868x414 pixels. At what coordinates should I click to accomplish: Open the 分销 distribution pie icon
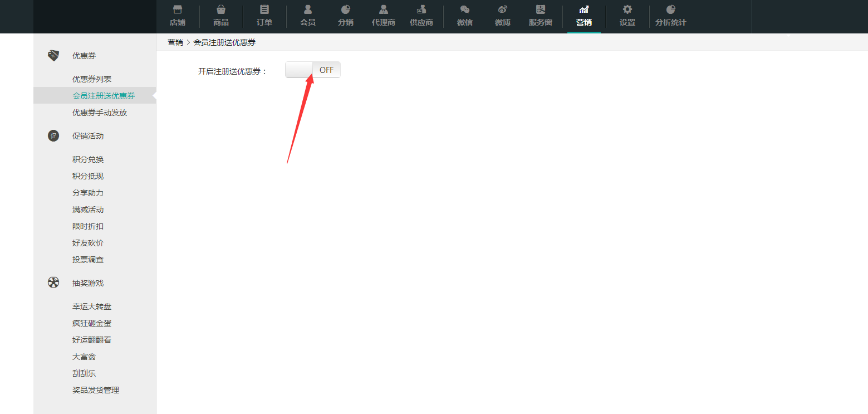(x=346, y=9)
